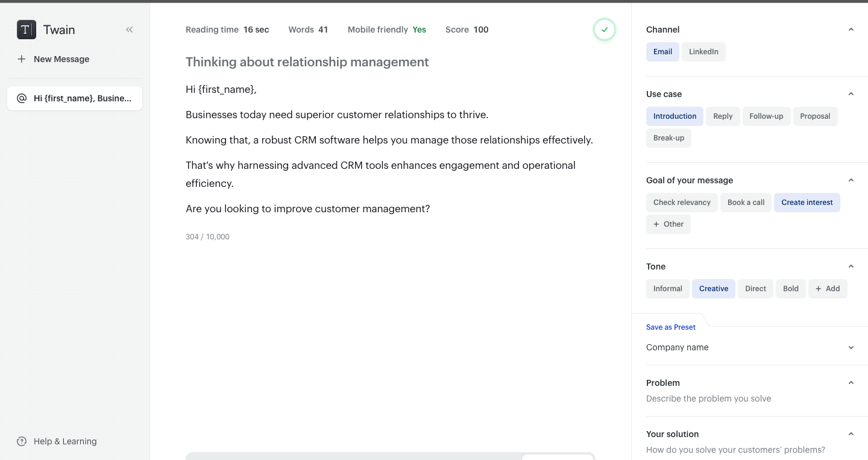
Task: Expand the Company name dropdown
Action: [851, 347]
